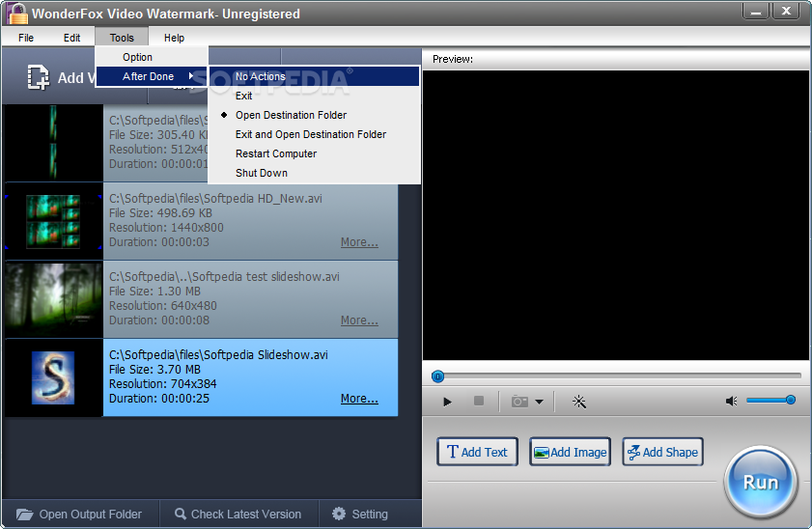Click File Size: 1.30 MB text
Image resolution: width=812 pixels, height=529 pixels.
pos(154,291)
